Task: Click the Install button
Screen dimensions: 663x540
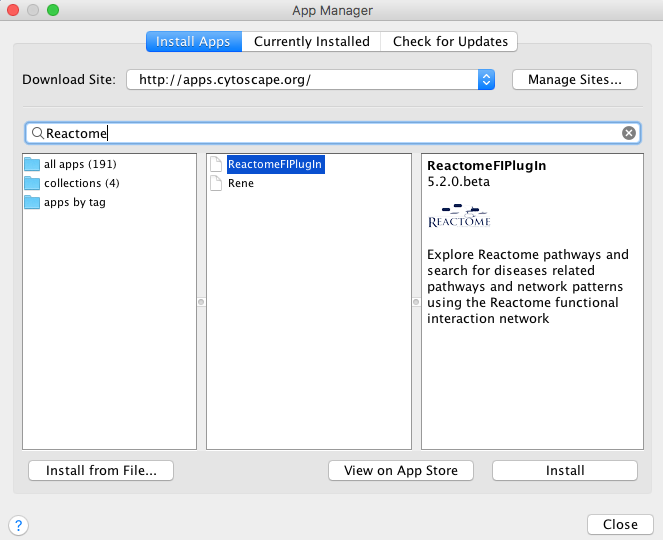Action: (564, 470)
